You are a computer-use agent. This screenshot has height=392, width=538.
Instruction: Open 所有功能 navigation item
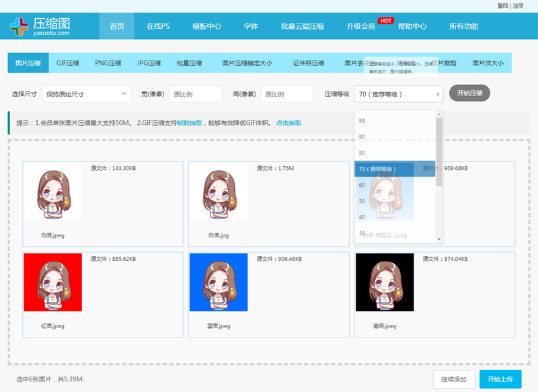(x=463, y=26)
